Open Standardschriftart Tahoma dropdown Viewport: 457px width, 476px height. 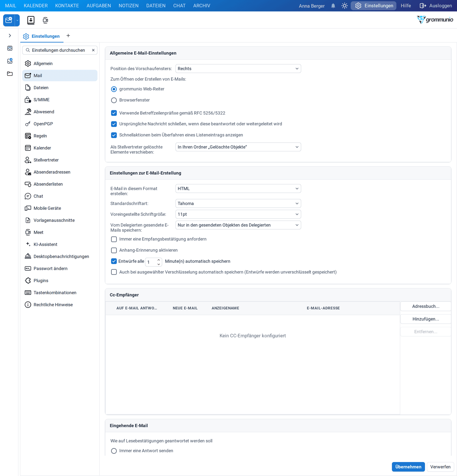pos(238,203)
